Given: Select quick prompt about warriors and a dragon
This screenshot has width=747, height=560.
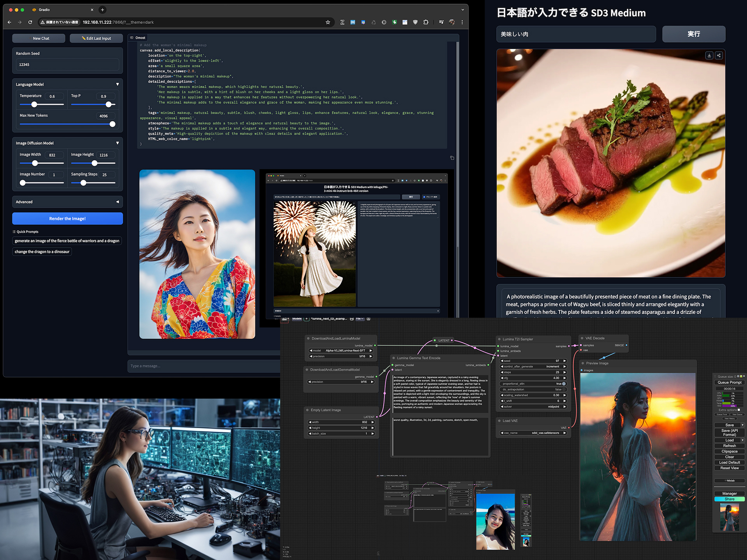Looking at the screenshot, I should pos(67,241).
